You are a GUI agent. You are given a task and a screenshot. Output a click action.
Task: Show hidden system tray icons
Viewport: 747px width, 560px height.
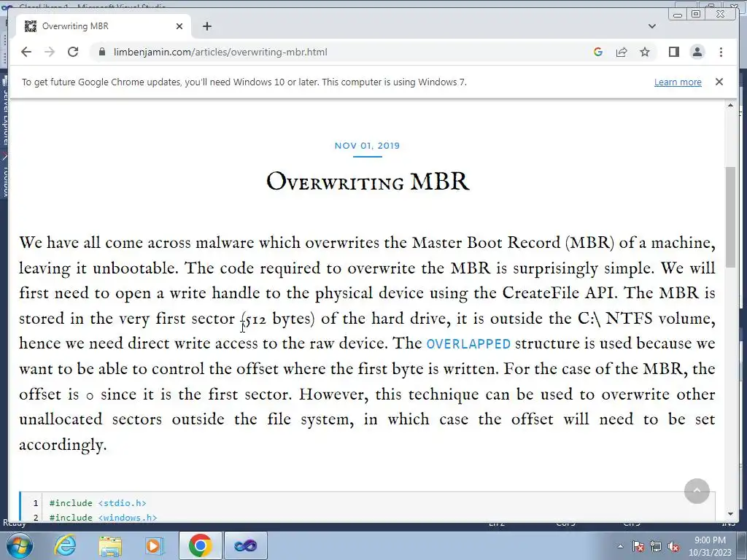pyautogui.click(x=620, y=546)
